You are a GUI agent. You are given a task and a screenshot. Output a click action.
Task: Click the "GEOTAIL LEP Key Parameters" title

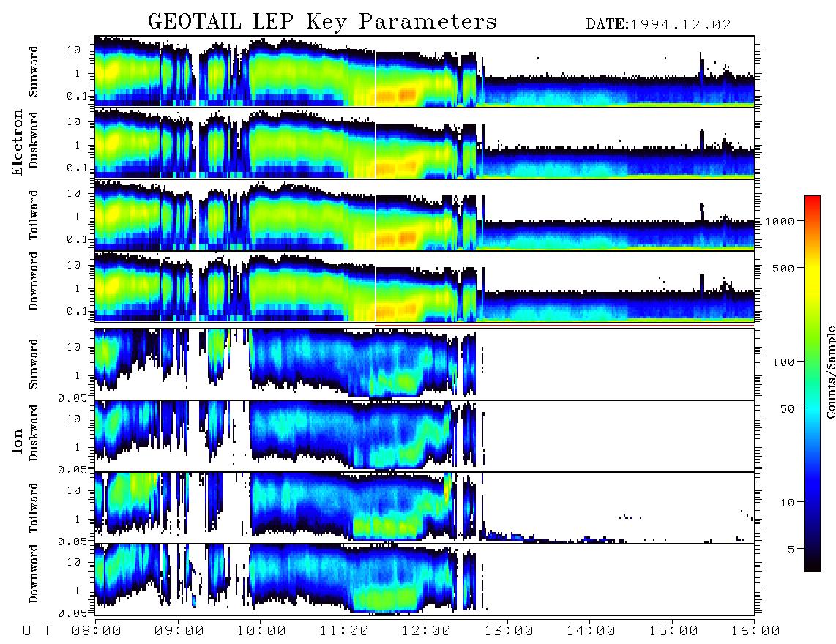[322, 22]
